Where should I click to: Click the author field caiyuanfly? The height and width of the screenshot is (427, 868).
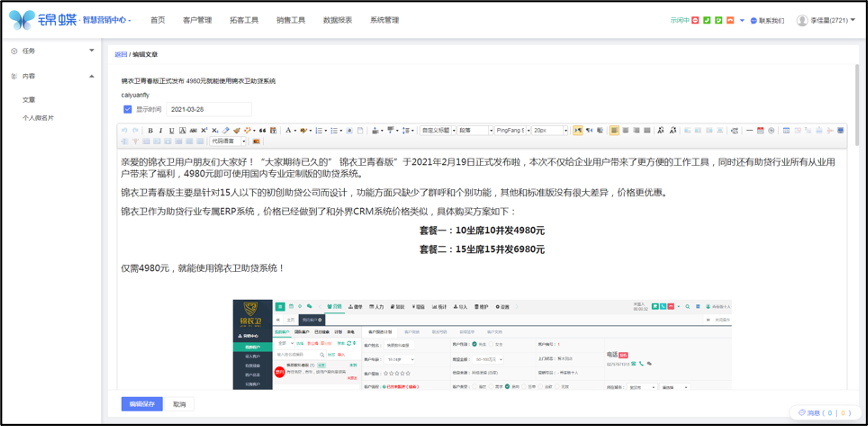click(136, 95)
